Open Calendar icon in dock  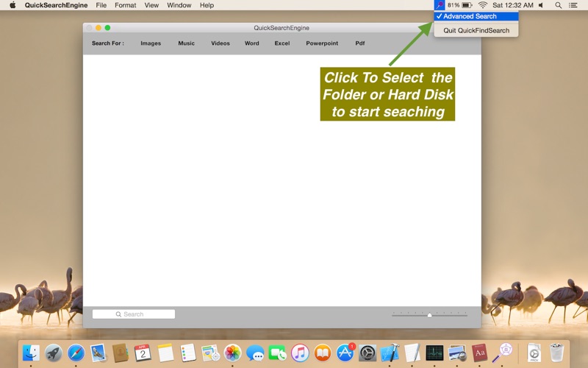tap(143, 353)
